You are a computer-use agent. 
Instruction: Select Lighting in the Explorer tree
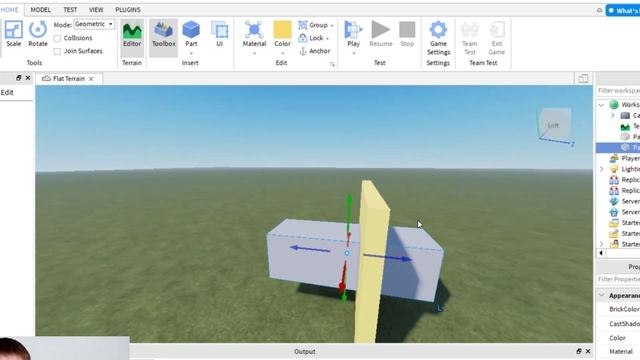pos(624,169)
